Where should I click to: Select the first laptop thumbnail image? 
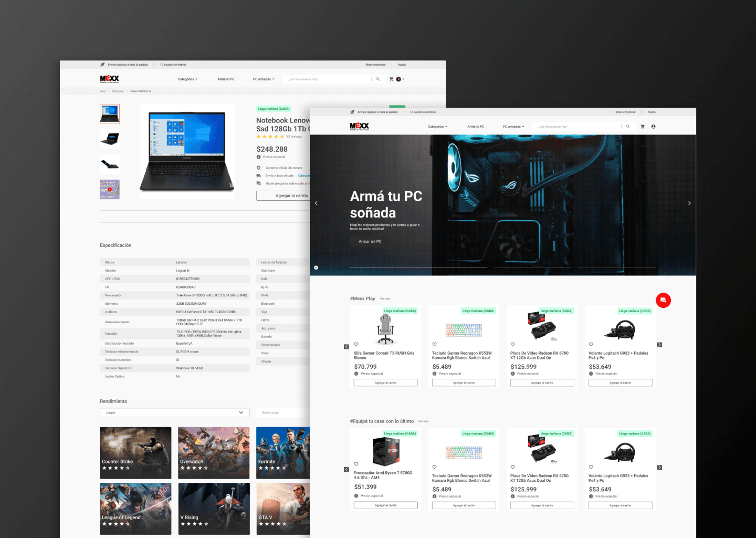[110, 113]
